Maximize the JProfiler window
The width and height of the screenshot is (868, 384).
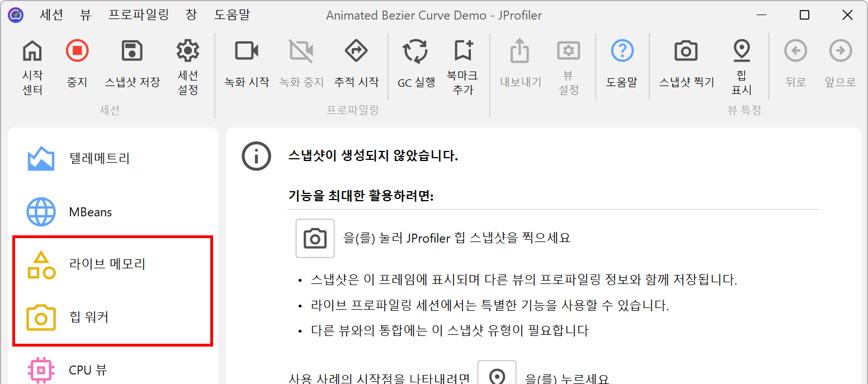point(804,15)
